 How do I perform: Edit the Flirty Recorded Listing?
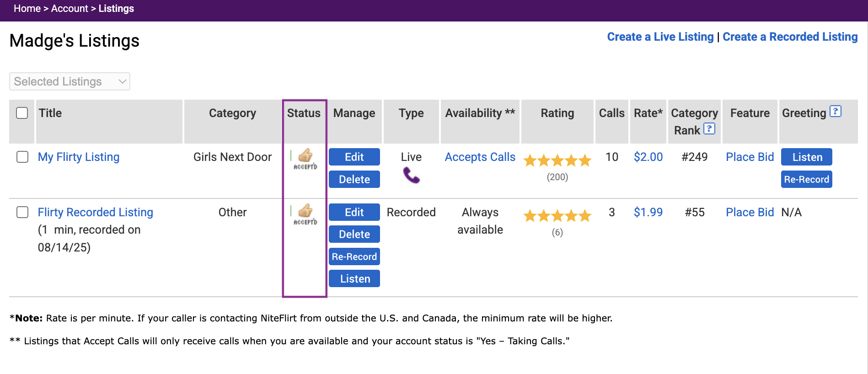coord(354,212)
